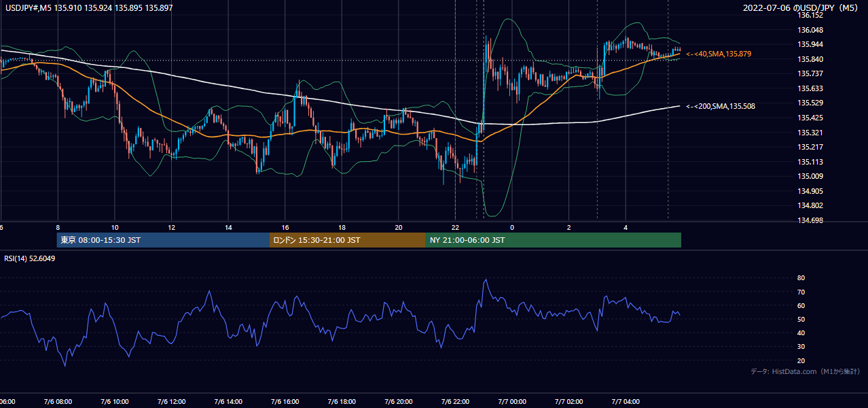Click the 7/6 08:00 time axis label

pyautogui.click(x=57, y=402)
